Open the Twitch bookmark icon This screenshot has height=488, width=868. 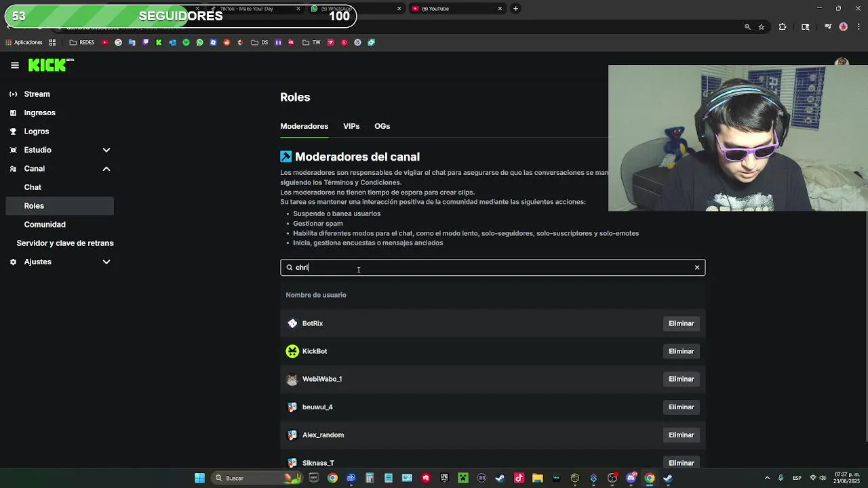(145, 42)
